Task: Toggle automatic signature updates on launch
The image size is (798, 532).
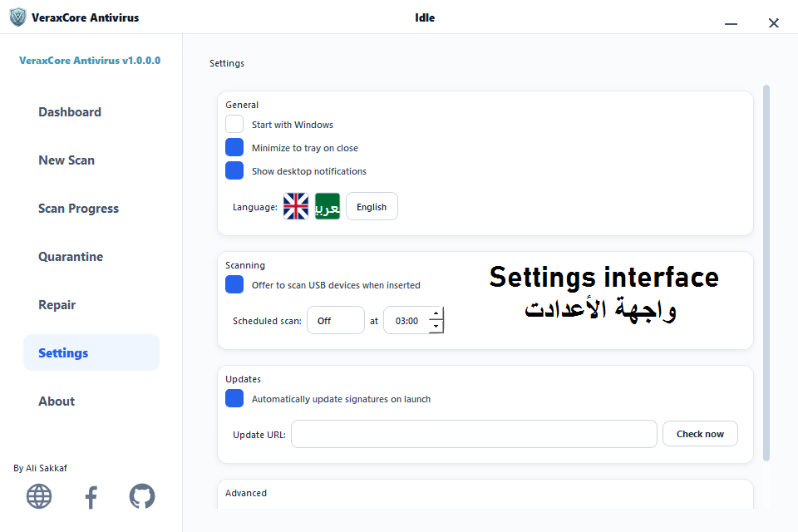Action: click(x=234, y=399)
